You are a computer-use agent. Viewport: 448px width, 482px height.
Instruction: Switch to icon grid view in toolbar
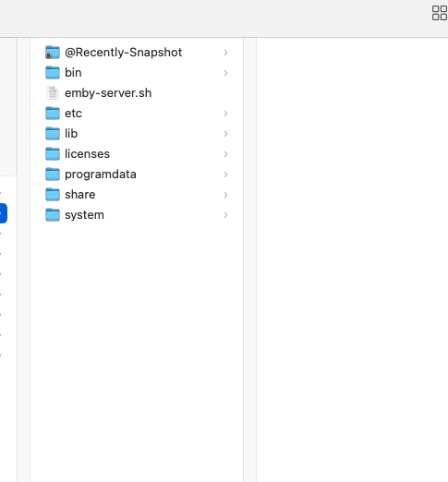tap(440, 13)
